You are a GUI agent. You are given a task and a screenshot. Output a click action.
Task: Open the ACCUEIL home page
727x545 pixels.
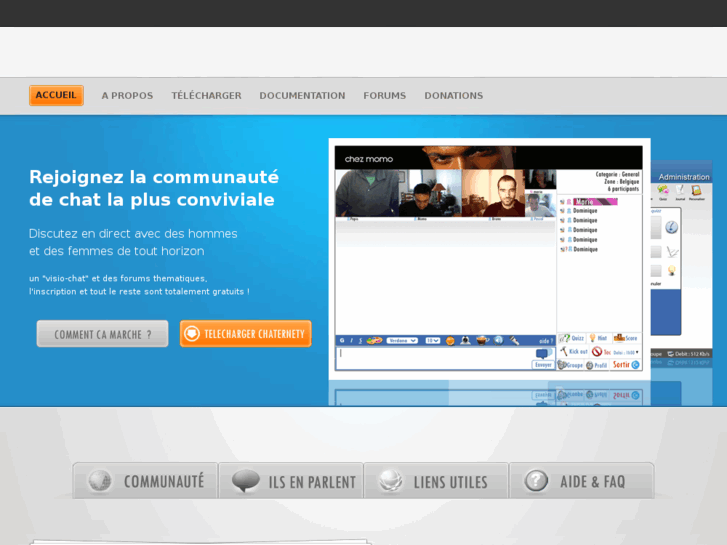coord(56,95)
